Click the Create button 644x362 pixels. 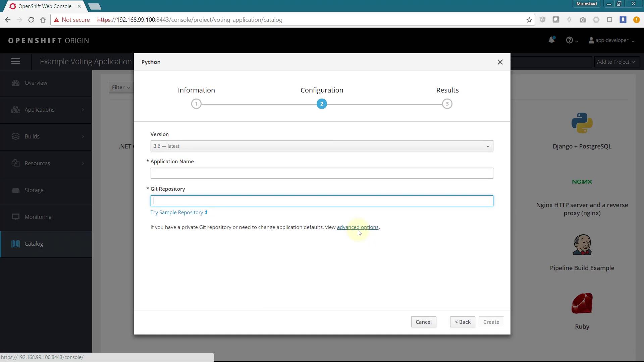pos(491,322)
